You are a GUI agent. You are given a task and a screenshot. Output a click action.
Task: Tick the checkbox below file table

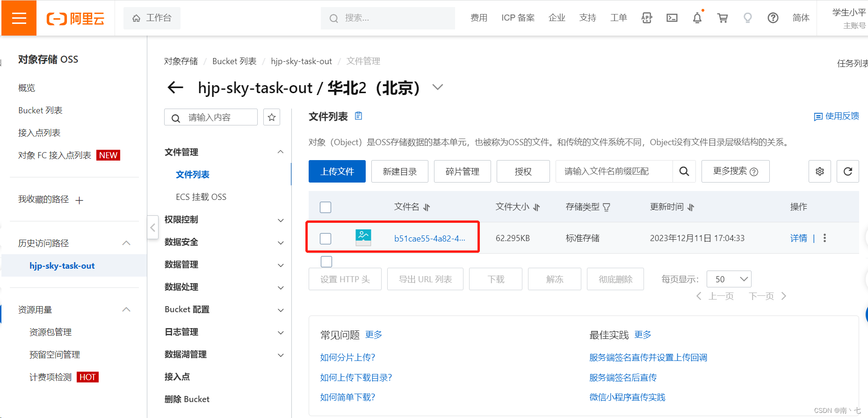click(x=326, y=262)
